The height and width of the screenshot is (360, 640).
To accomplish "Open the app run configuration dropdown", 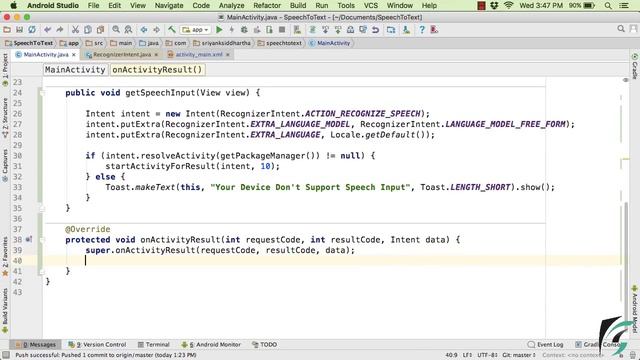I will [196, 30].
